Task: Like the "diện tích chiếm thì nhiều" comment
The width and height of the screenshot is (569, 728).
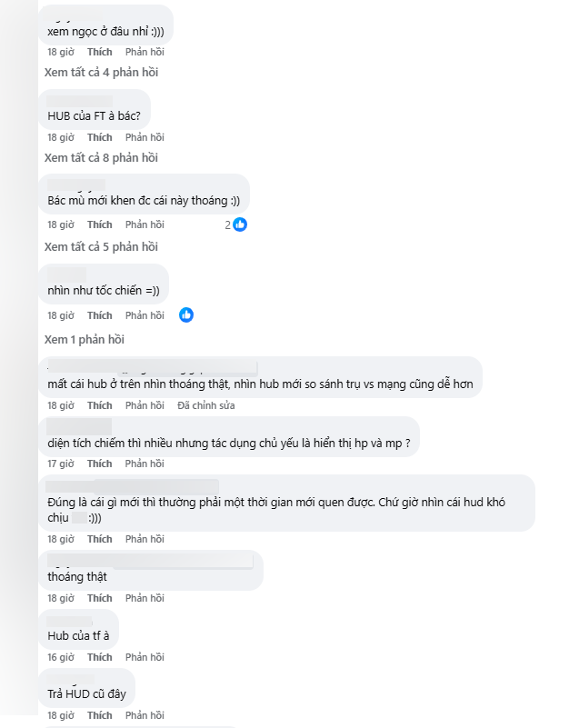Action: coord(100,464)
